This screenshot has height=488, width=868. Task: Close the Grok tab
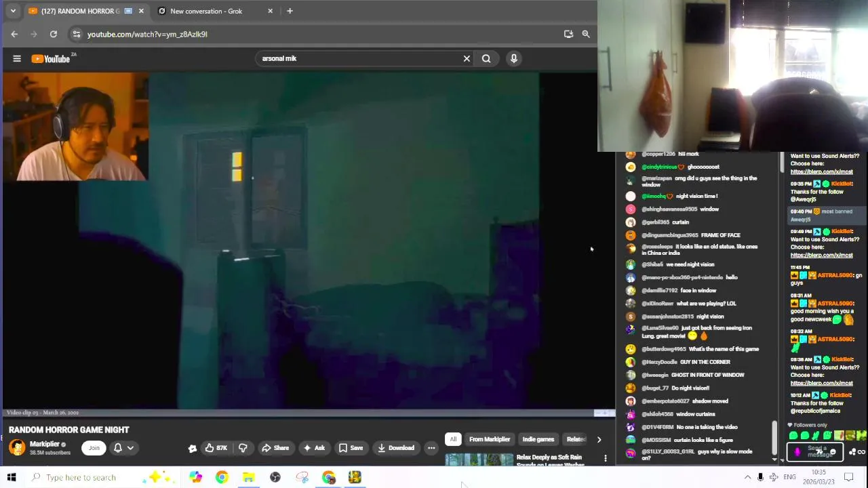coord(271,11)
